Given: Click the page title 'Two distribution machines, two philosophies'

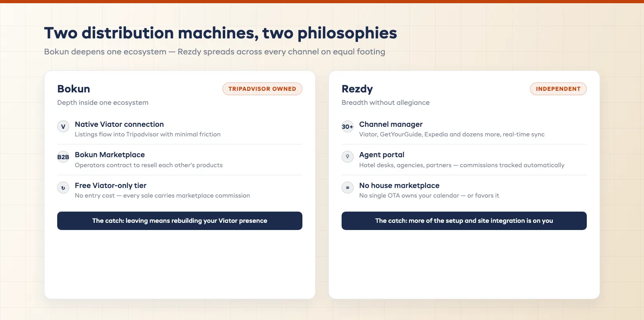Looking at the screenshot, I should click(x=220, y=33).
